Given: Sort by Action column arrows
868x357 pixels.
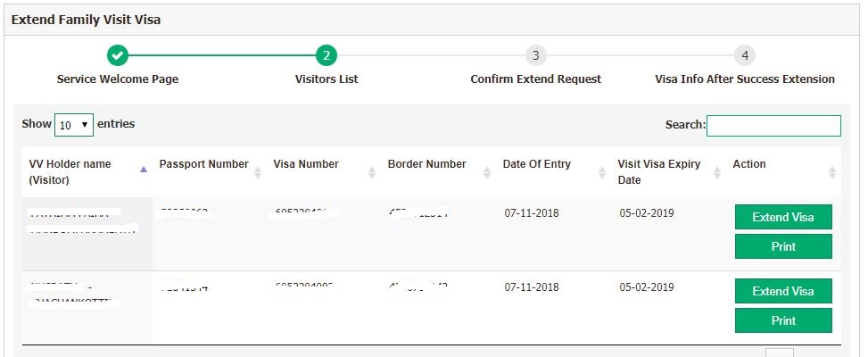Looking at the screenshot, I should 832,172.
